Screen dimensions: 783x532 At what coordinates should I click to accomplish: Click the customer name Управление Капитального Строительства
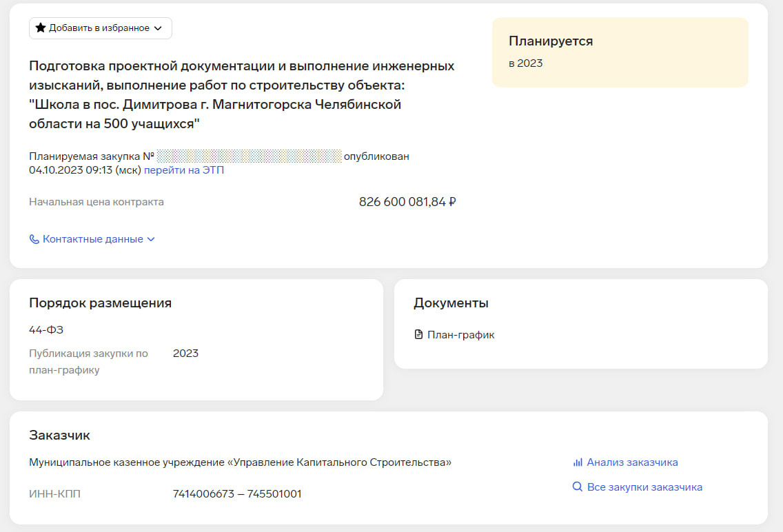(x=240, y=462)
